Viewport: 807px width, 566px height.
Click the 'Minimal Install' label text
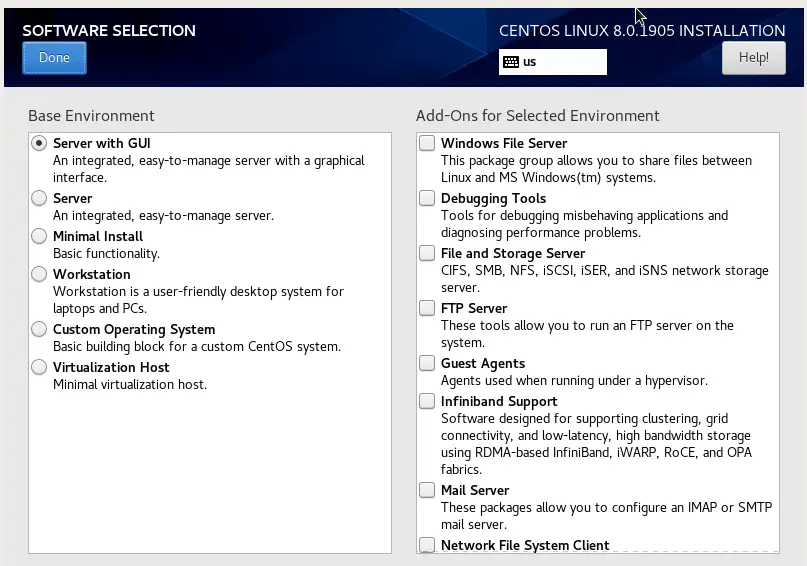(x=98, y=236)
